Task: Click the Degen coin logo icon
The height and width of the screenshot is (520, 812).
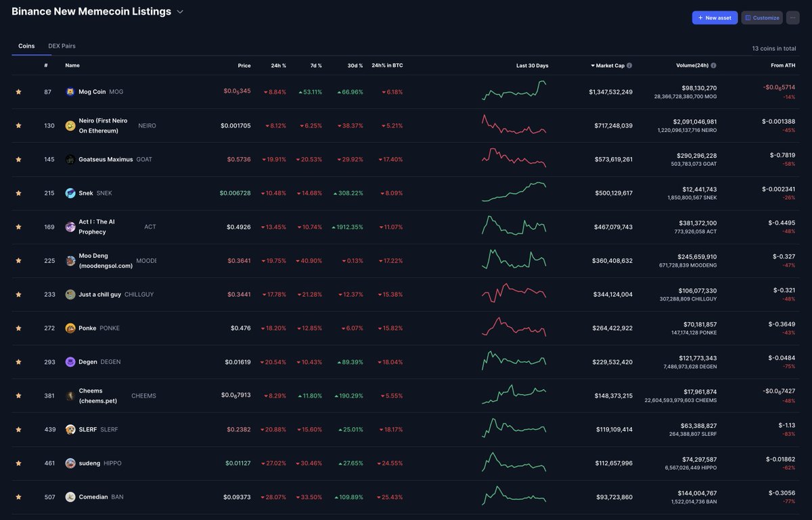Action: click(x=70, y=362)
